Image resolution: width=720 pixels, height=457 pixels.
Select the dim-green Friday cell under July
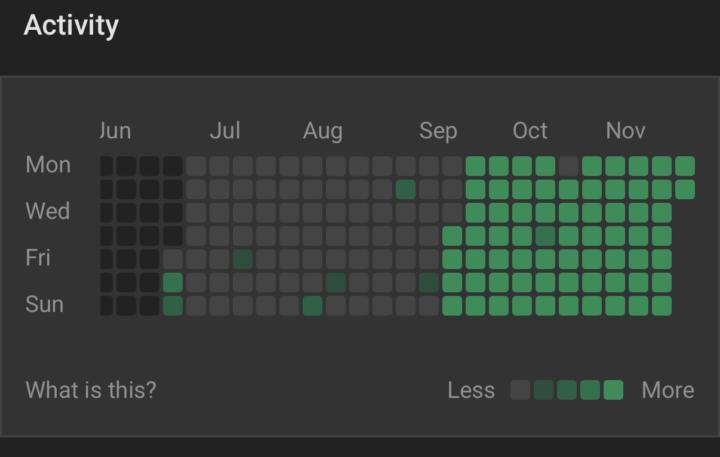click(x=242, y=259)
